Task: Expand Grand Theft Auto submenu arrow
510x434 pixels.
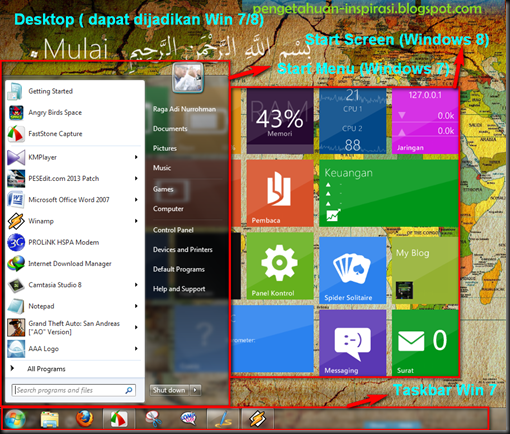Action: (136, 327)
